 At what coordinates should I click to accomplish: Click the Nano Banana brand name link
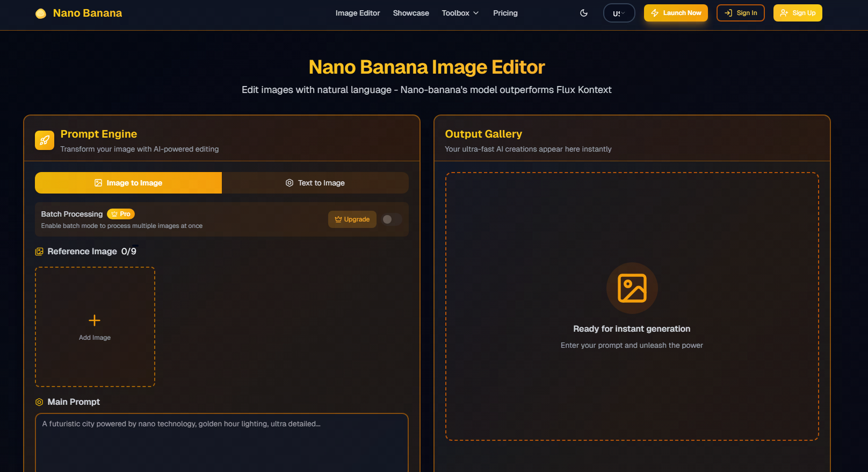click(88, 13)
